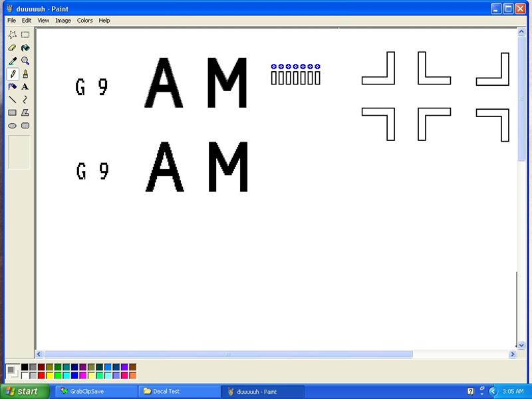
Task: Open the File menu
Action: [11, 21]
